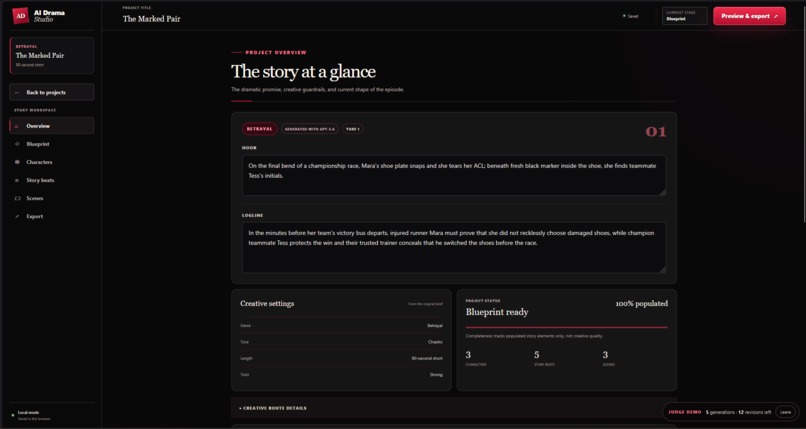Click the back arrow icon beside Back to projects
The height and width of the screenshot is (429, 806).
coord(17,92)
